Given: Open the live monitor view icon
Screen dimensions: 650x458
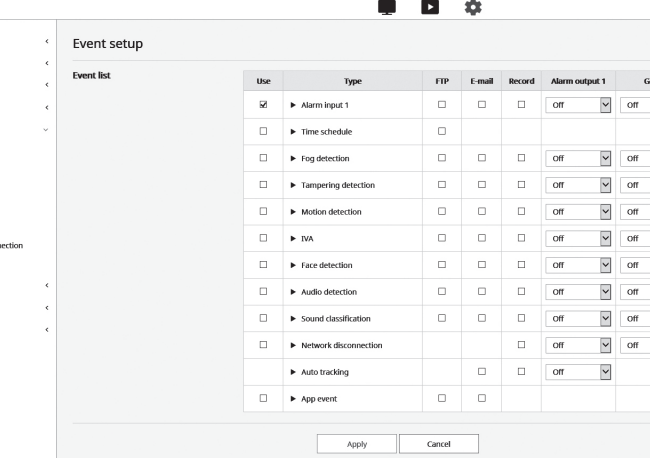Looking at the screenshot, I should click(387, 7).
